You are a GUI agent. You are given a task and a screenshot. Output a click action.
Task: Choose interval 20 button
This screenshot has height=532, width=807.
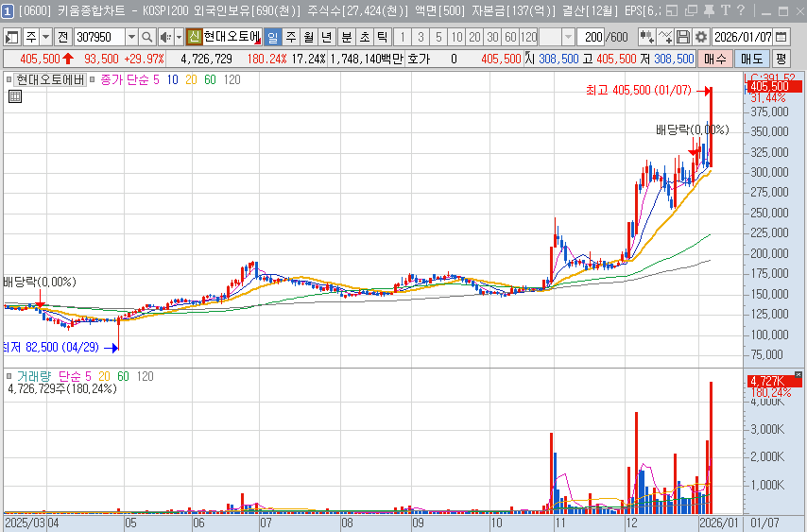pyautogui.click(x=474, y=37)
